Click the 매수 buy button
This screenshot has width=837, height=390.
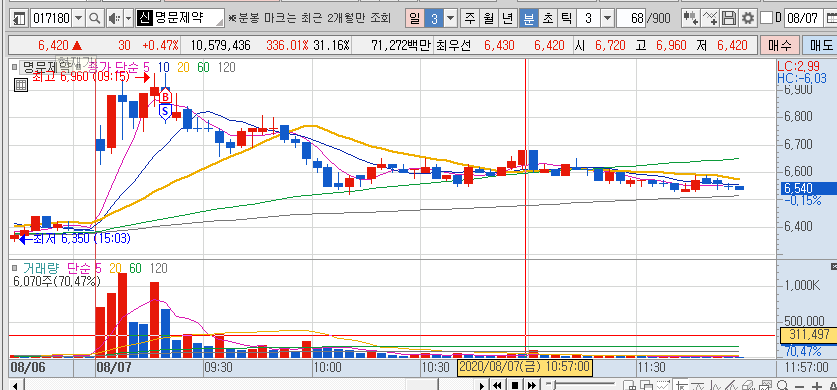pos(779,46)
